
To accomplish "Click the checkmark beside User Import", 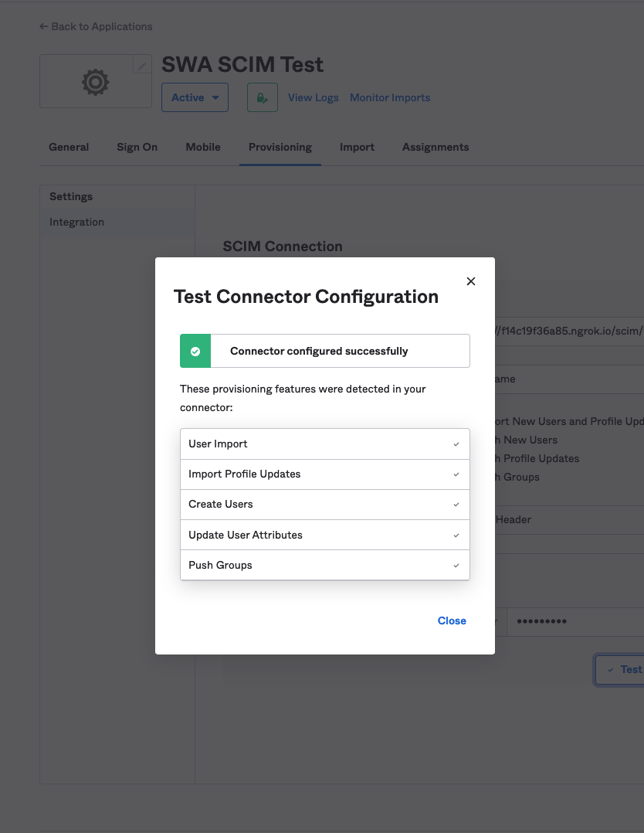I will (x=456, y=444).
